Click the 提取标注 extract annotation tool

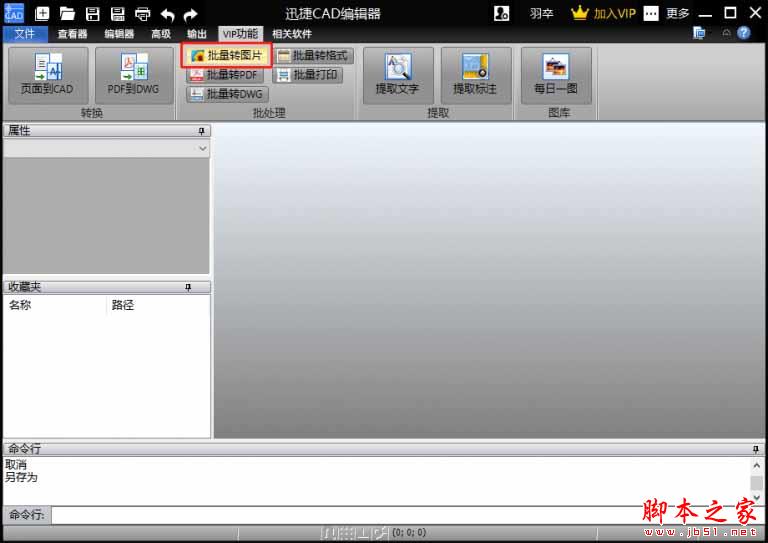coord(475,75)
